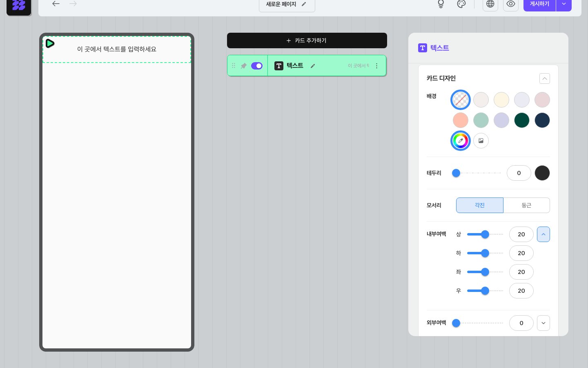
Task: Open the lightbulb tips icon
Action: tap(441, 4)
